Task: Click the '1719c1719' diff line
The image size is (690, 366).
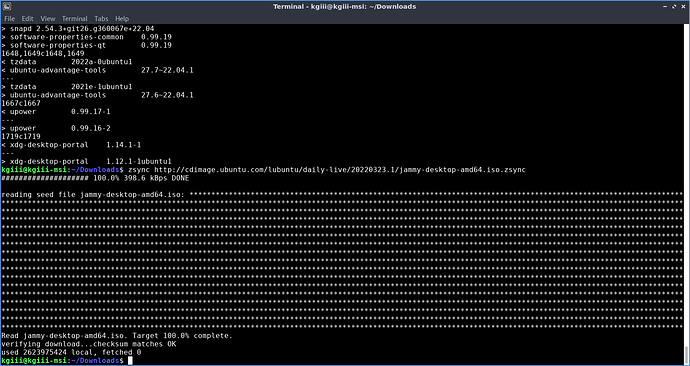Action: point(21,136)
